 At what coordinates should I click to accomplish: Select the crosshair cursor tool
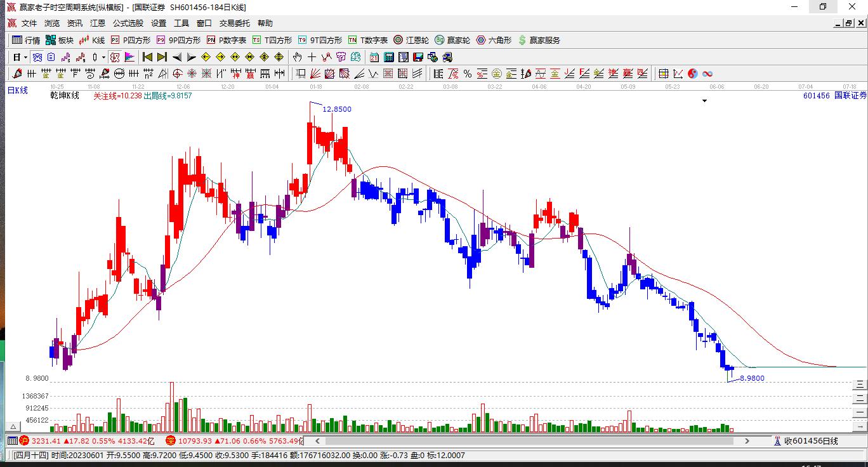point(312,57)
